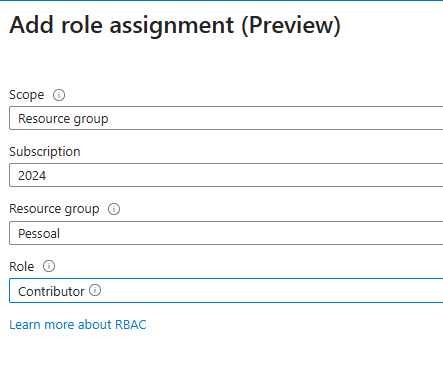Click the Role field label

22,266
